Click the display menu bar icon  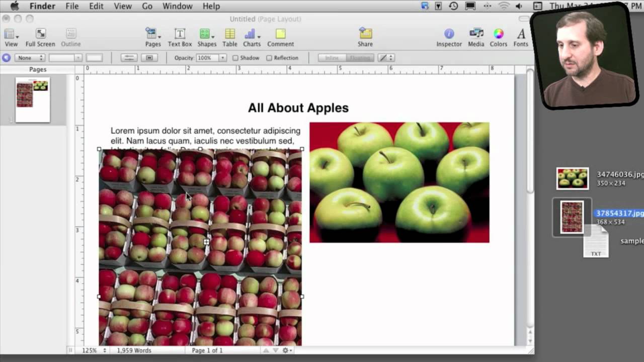click(x=470, y=6)
